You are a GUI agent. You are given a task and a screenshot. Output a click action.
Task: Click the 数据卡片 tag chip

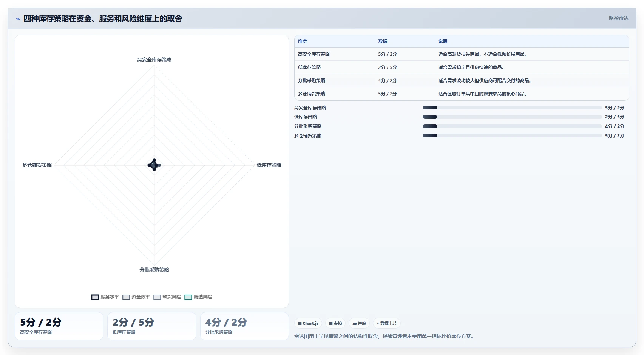click(x=387, y=323)
